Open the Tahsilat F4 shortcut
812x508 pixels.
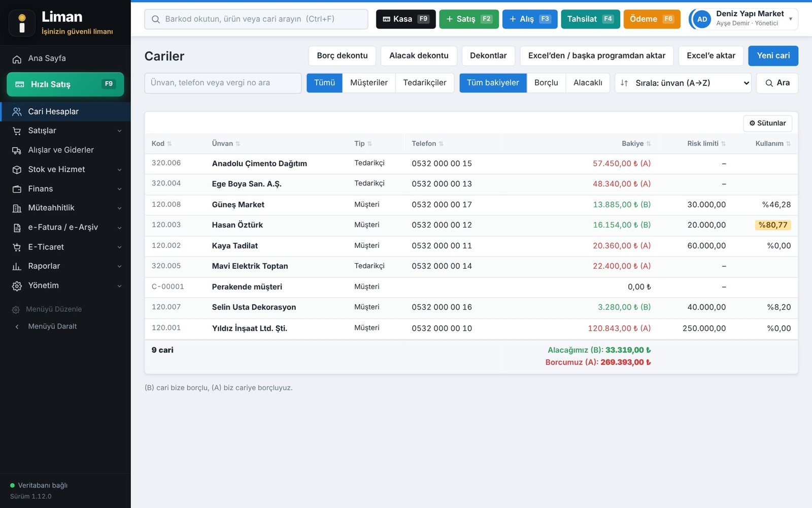[590, 19]
